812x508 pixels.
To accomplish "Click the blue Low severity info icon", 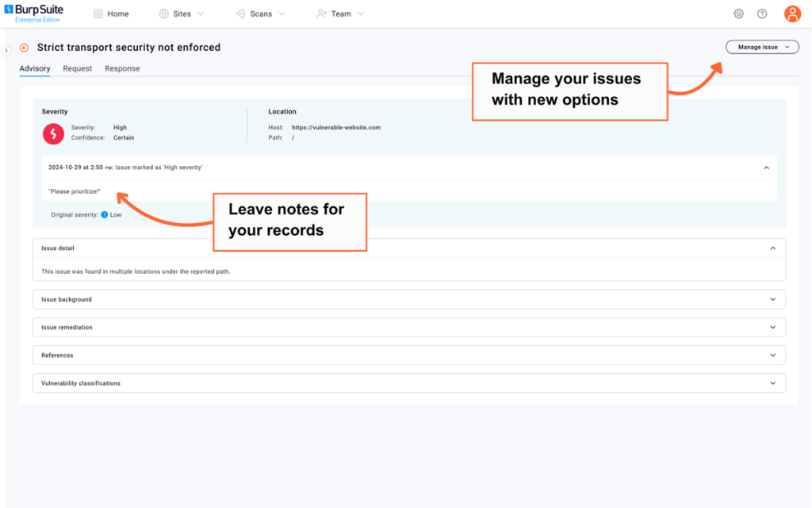I will (104, 214).
